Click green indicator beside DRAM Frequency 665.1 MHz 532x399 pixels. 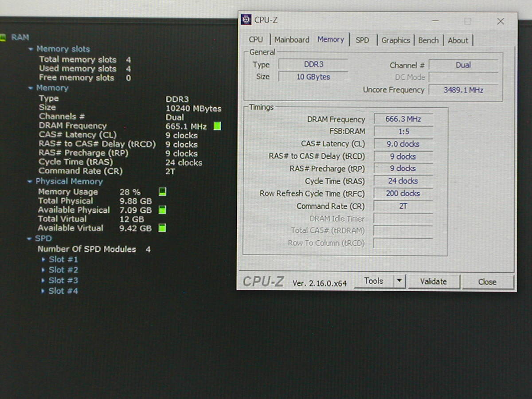(x=217, y=126)
